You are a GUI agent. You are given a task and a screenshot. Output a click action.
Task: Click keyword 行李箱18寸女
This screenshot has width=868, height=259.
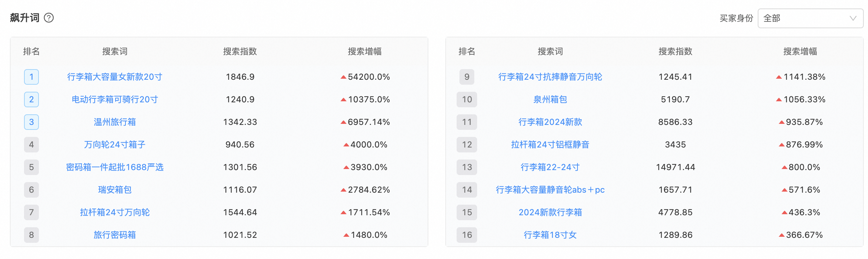[x=550, y=235]
